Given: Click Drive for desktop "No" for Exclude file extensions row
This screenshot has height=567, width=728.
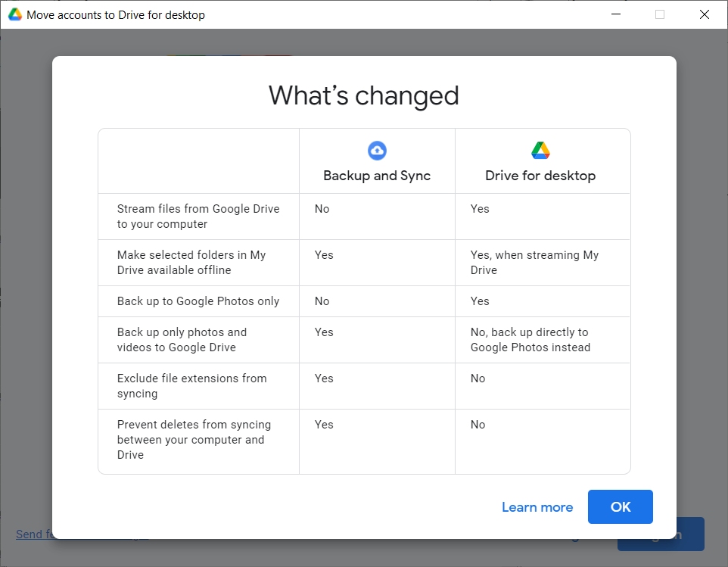Looking at the screenshot, I should click(x=478, y=379).
